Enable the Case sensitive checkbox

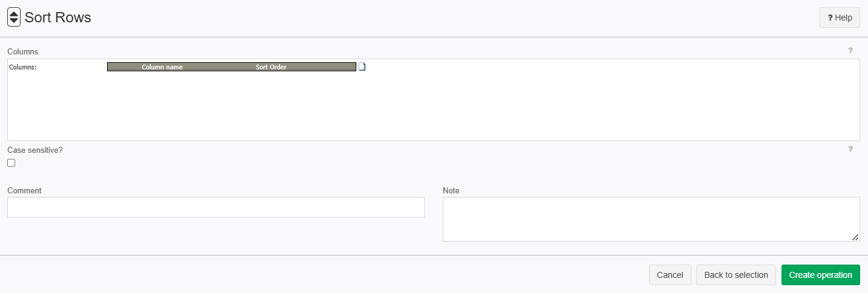pos(11,163)
